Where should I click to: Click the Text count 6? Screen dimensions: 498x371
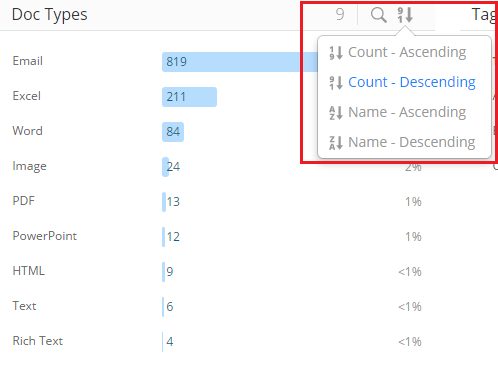[170, 307]
